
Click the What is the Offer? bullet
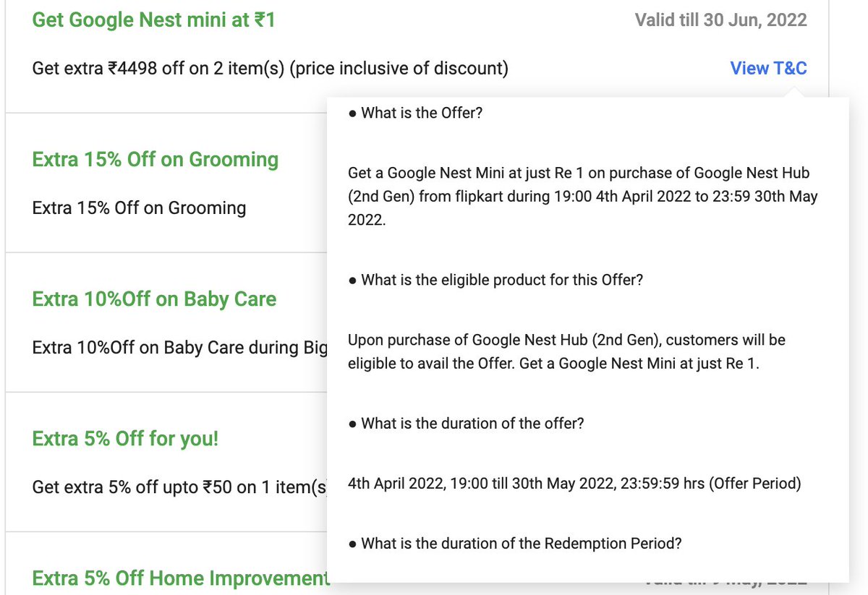point(415,113)
